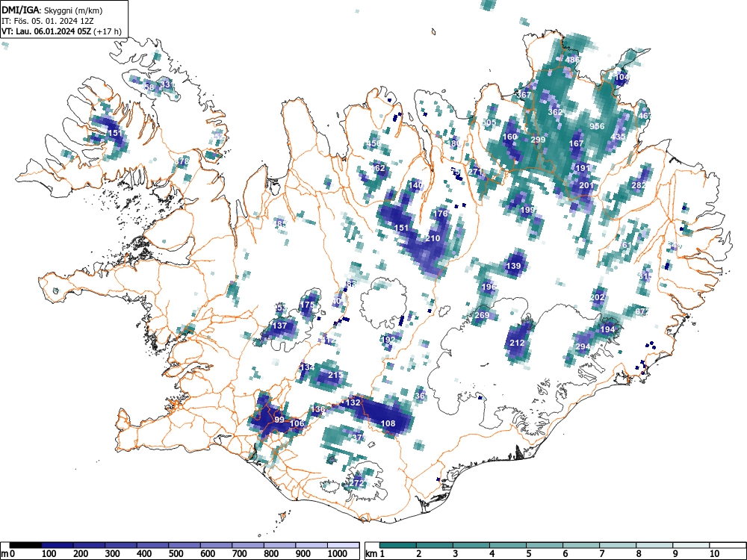Click the 'IT: Fös. 05. 01. 2024 12Z' line
The height and width of the screenshot is (560, 747).
[48, 21]
